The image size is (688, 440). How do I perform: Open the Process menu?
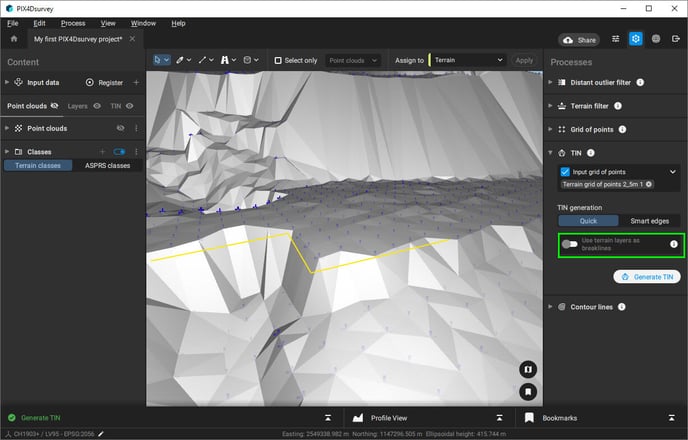pyautogui.click(x=73, y=23)
